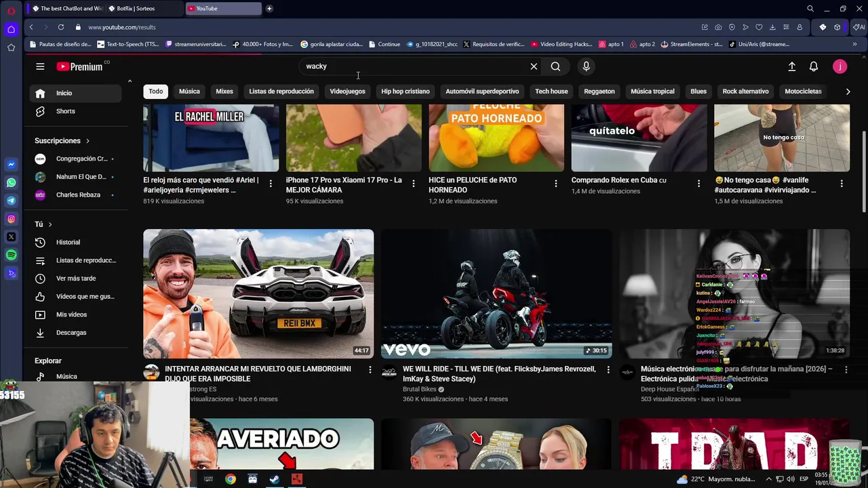
Task: Reload the page in the browser toolbar
Action: point(61,27)
